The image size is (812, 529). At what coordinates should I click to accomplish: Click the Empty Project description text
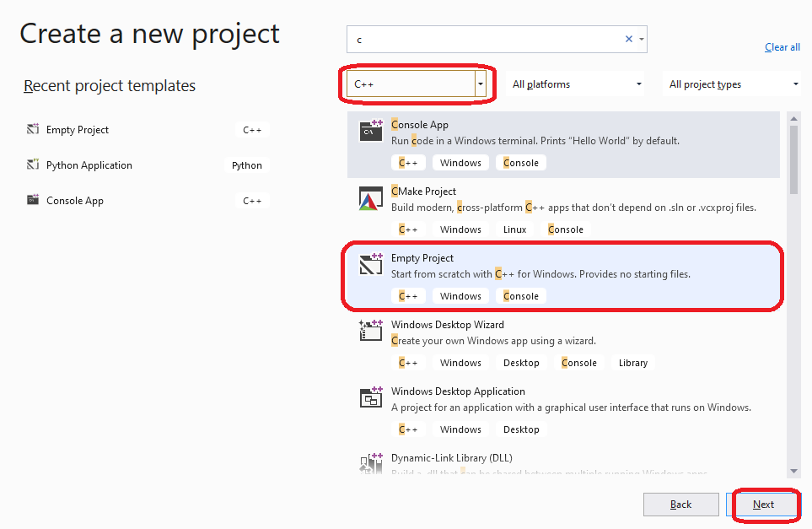coord(540,274)
